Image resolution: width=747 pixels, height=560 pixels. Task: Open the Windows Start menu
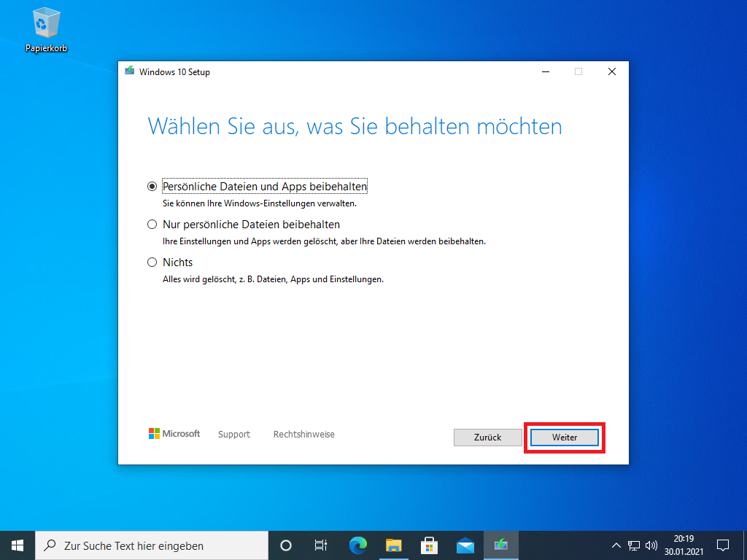pyautogui.click(x=18, y=545)
